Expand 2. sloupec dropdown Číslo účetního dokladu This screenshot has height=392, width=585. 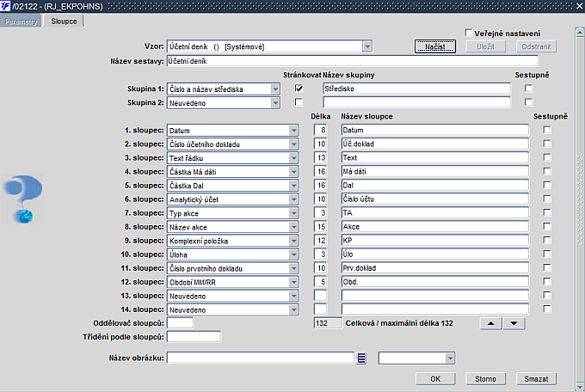294,144
